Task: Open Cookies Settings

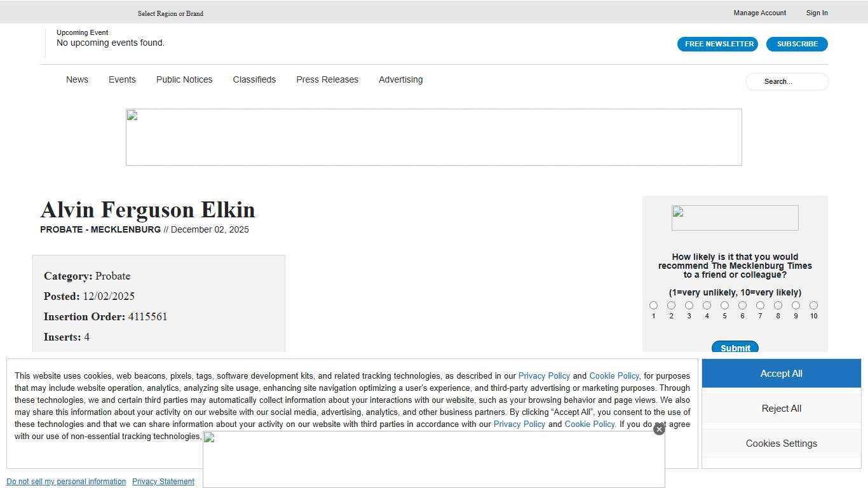Action: 781,444
